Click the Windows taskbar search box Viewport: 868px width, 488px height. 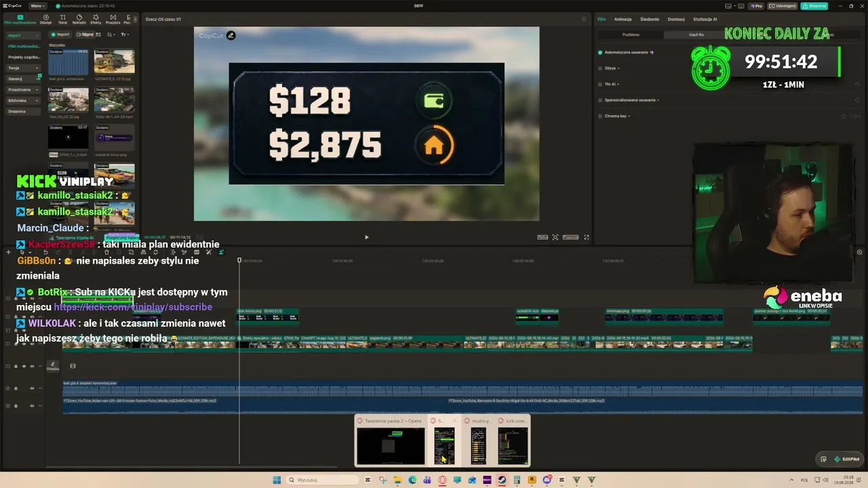[x=323, y=480]
